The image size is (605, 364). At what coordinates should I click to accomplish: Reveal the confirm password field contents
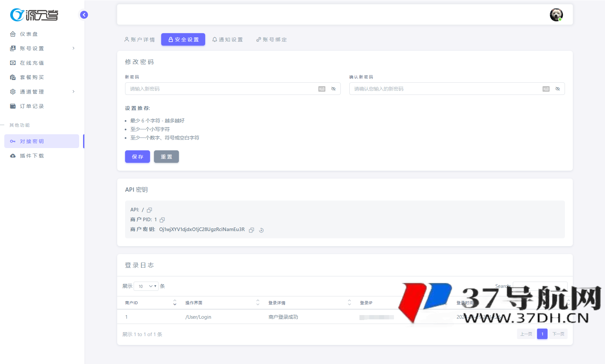coord(557,89)
